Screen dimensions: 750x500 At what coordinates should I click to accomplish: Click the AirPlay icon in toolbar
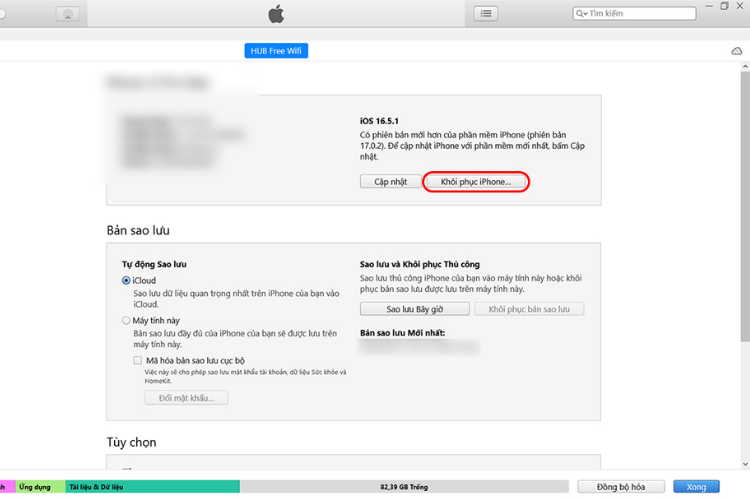coord(68,14)
